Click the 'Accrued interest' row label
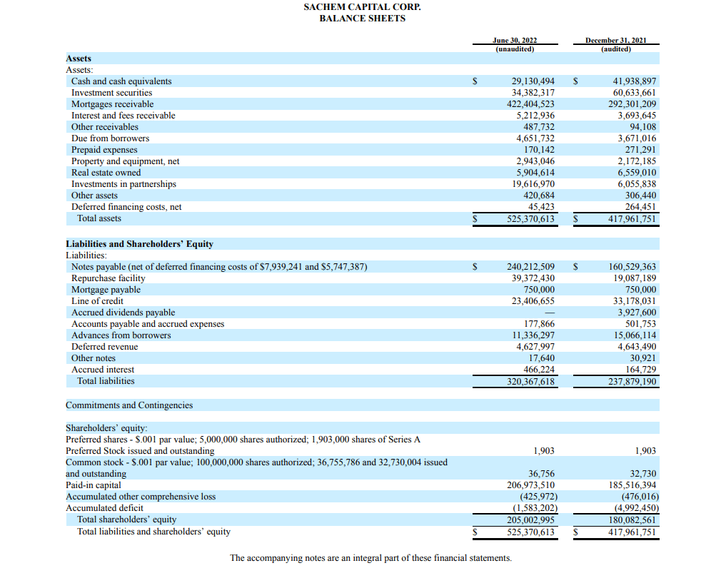Viewport: 721px width, 588px height. tap(103, 370)
